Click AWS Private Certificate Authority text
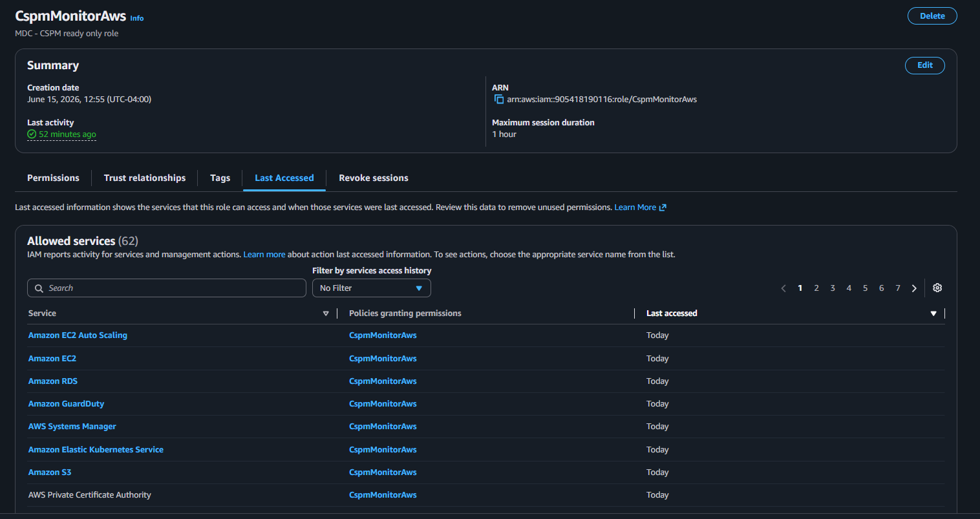 (x=90, y=495)
